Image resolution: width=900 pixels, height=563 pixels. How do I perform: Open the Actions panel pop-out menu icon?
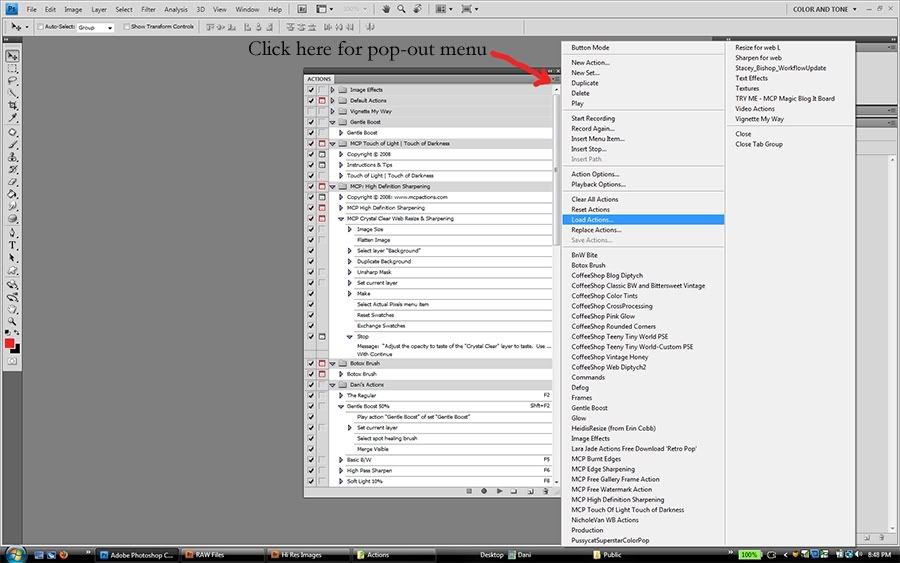pos(555,79)
